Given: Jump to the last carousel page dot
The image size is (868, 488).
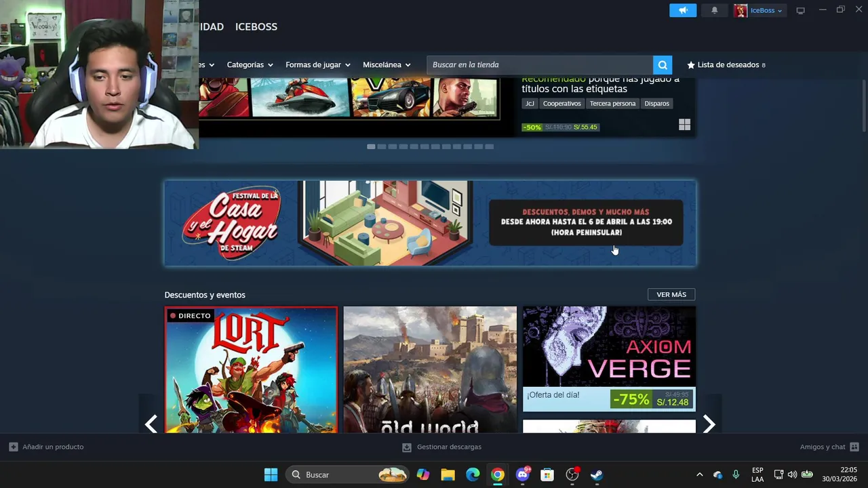Looking at the screenshot, I should [490, 146].
